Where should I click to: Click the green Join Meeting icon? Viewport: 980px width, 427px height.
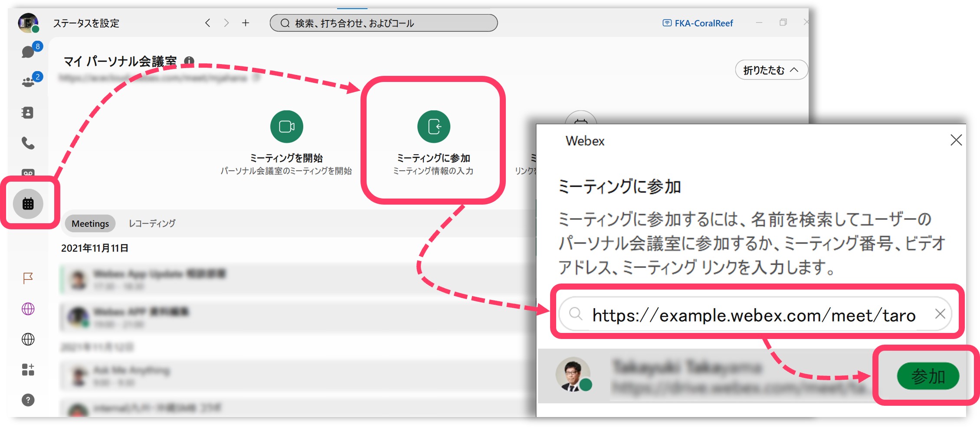click(433, 127)
